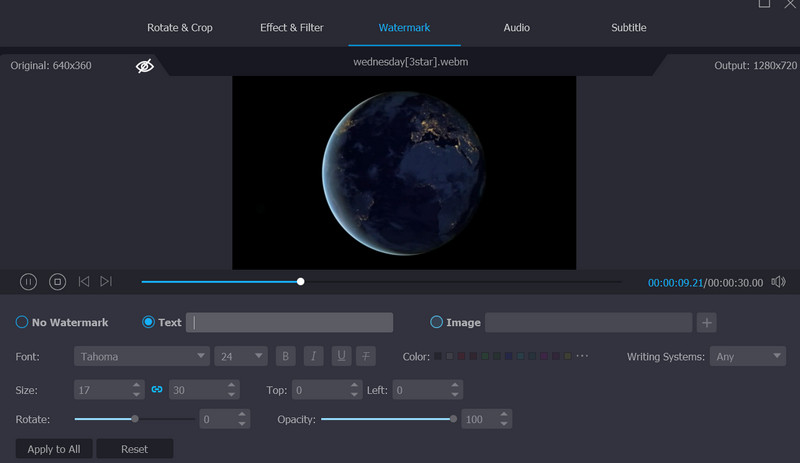Click the Opacity slider handle
This screenshot has width=800, height=463.
[x=453, y=419]
